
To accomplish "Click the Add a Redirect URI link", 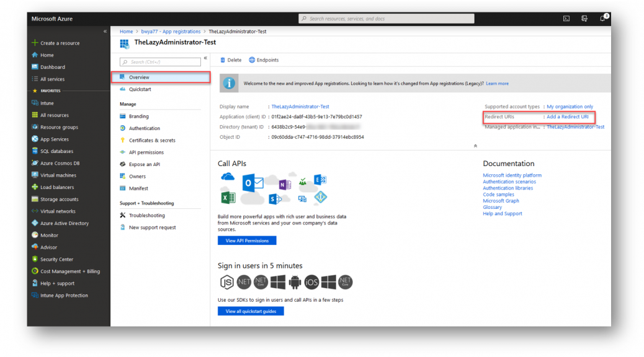I will (x=567, y=117).
